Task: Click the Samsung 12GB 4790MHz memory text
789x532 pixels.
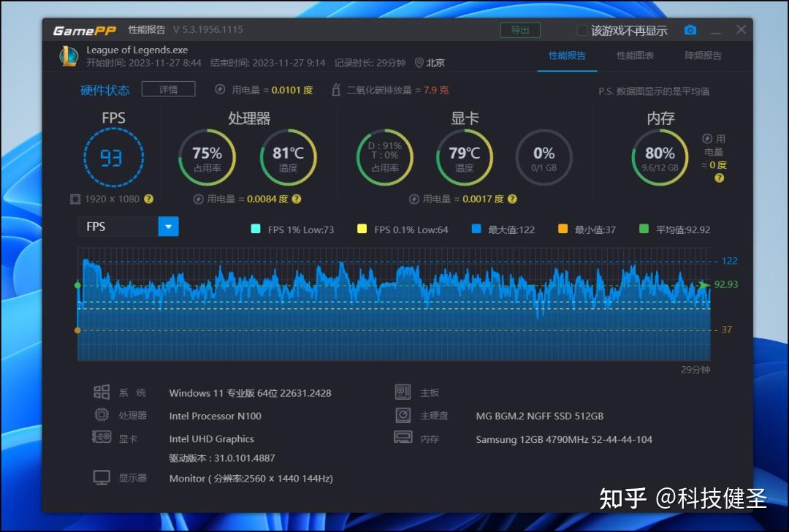Action: (564, 439)
